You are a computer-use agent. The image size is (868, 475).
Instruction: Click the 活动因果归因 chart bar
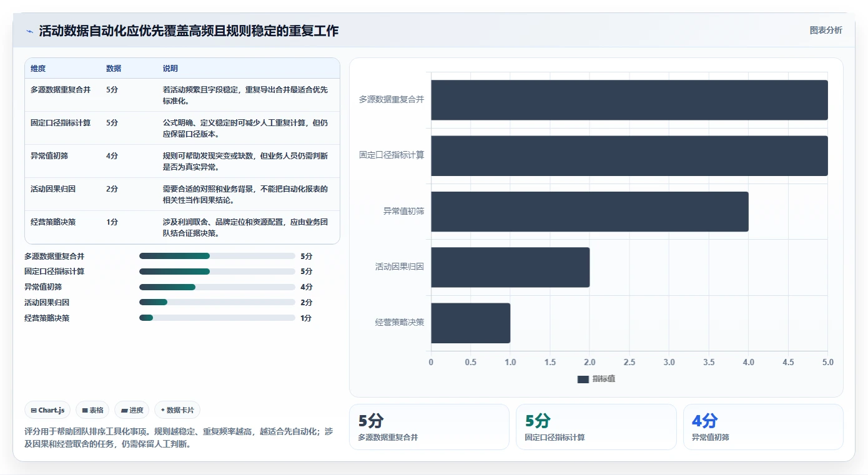(510, 267)
